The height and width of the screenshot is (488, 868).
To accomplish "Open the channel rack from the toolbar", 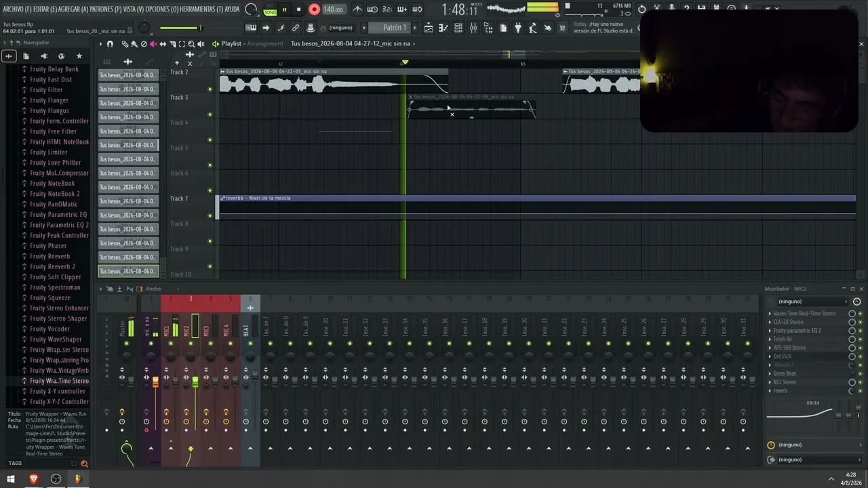I will click(x=458, y=28).
